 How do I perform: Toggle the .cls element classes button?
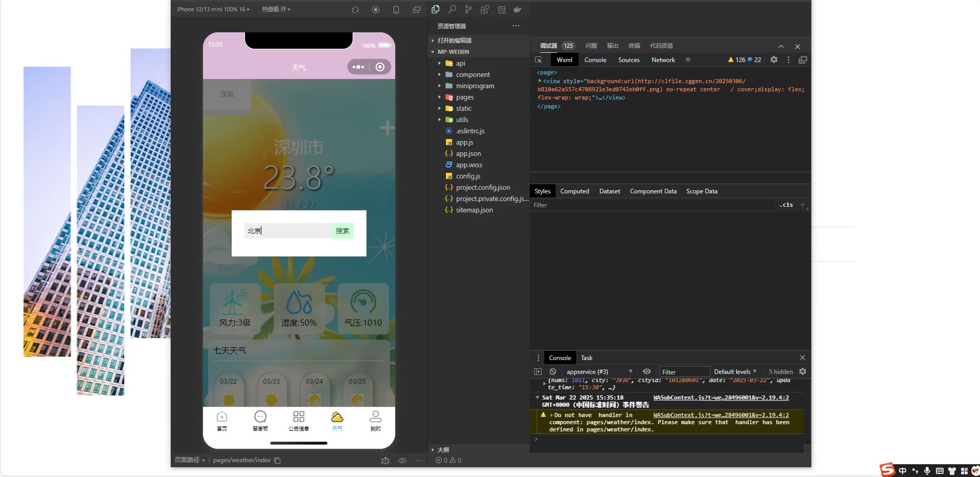(786, 205)
